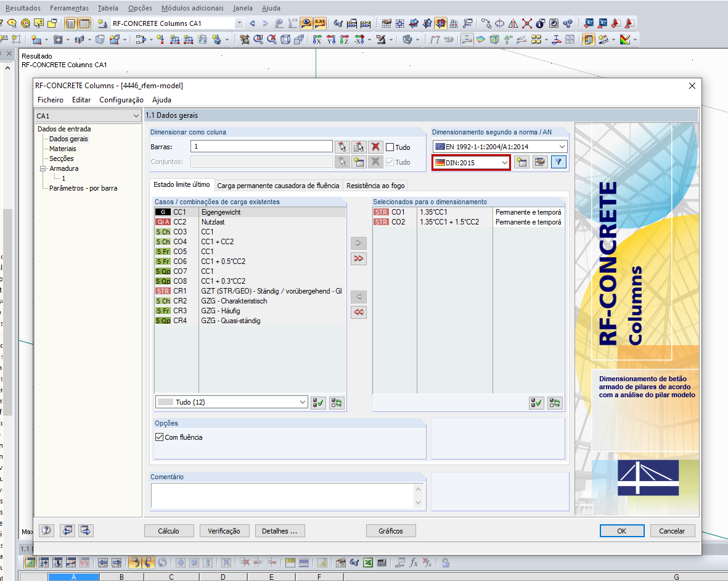Image resolution: width=728 pixels, height=581 pixels.
Task: Click column A header in bottom table
Action: pos(73,577)
